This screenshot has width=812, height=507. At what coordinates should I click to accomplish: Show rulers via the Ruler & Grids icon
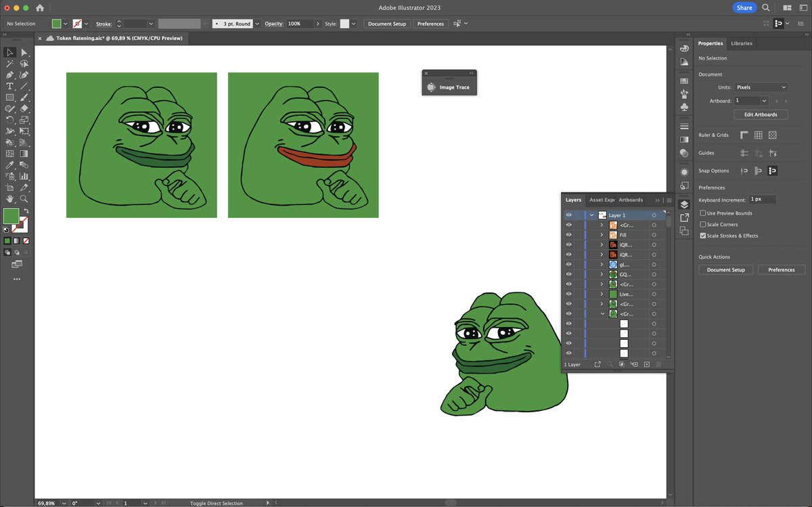(x=744, y=135)
